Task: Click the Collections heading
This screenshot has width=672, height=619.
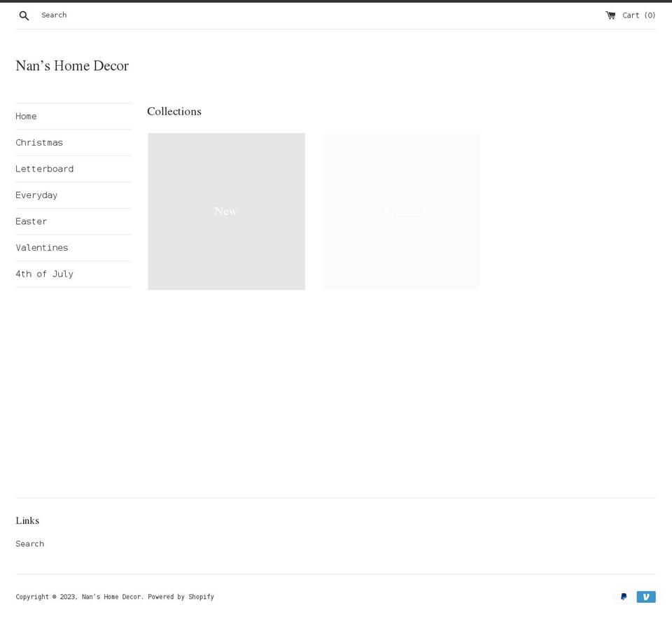Action: point(174,111)
